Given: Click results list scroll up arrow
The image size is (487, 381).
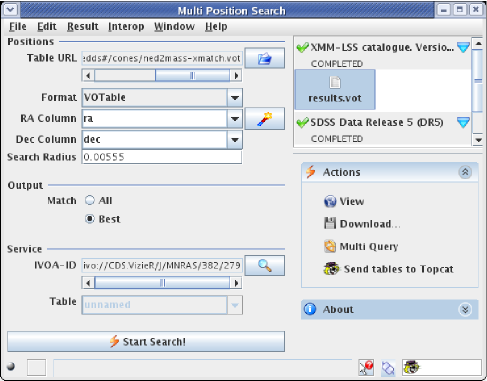Looking at the screenshot, I should (478, 44).
